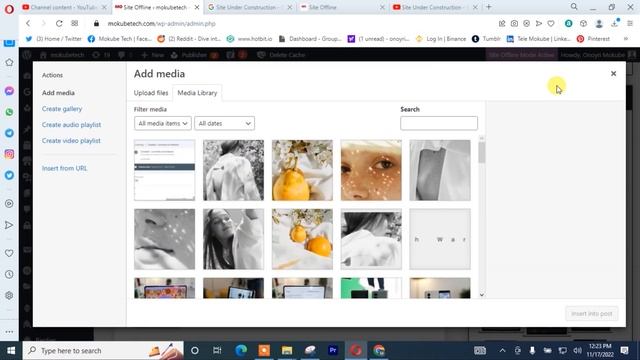Click the Insert into post button
Image resolution: width=640 pixels, height=360 pixels.
click(591, 313)
